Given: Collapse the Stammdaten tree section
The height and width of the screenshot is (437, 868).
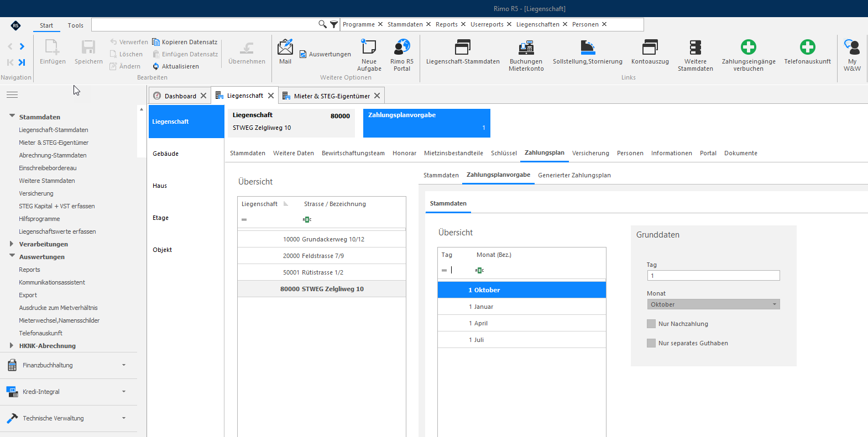Looking at the screenshot, I should (12, 117).
